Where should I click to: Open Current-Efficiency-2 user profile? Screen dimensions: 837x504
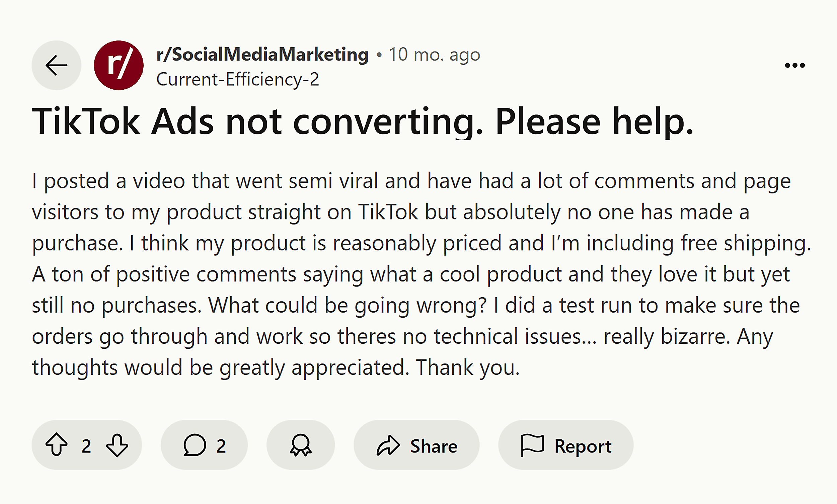click(237, 79)
